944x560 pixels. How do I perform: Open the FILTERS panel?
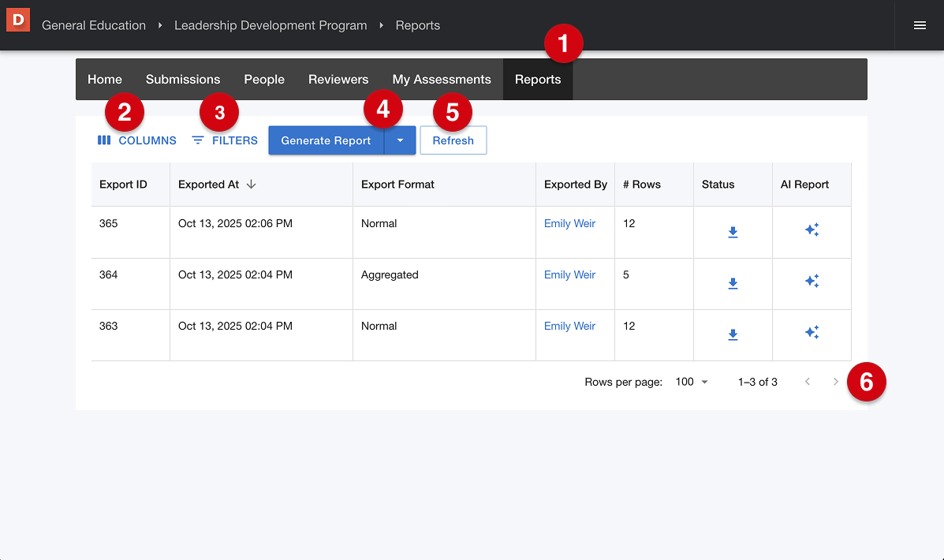coord(225,140)
